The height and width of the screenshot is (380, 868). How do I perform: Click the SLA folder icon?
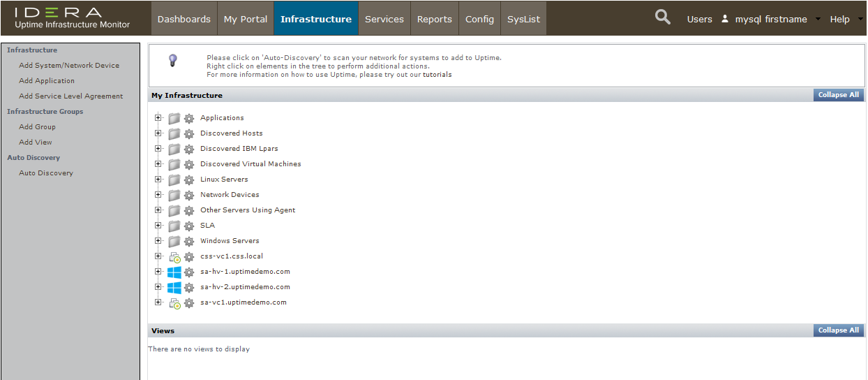click(174, 226)
